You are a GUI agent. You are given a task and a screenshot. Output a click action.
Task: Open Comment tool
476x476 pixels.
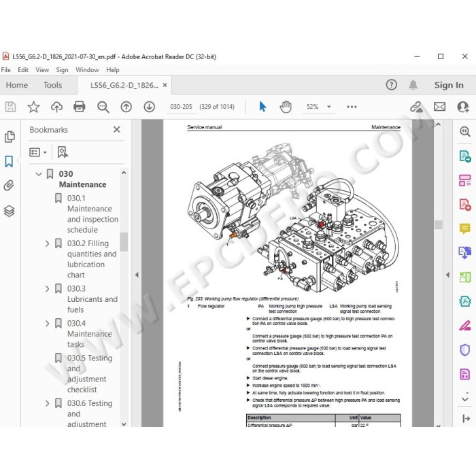click(x=464, y=228)
